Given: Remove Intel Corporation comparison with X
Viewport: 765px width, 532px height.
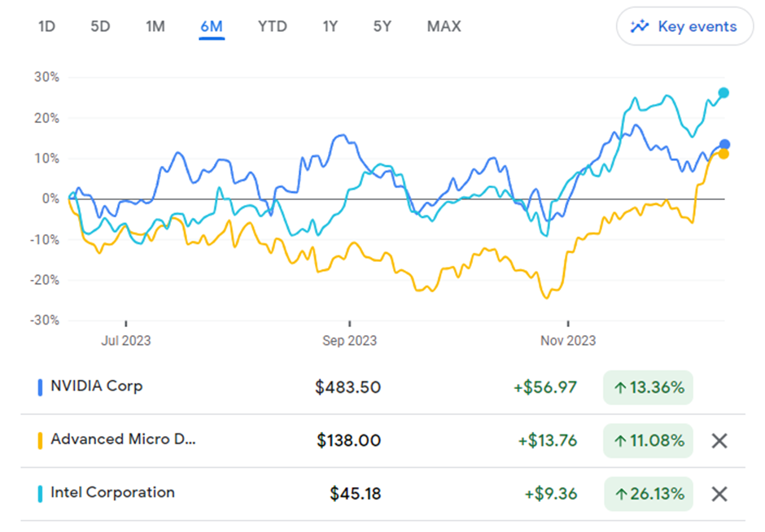Looking at the screenshot, I should [719, 494].
